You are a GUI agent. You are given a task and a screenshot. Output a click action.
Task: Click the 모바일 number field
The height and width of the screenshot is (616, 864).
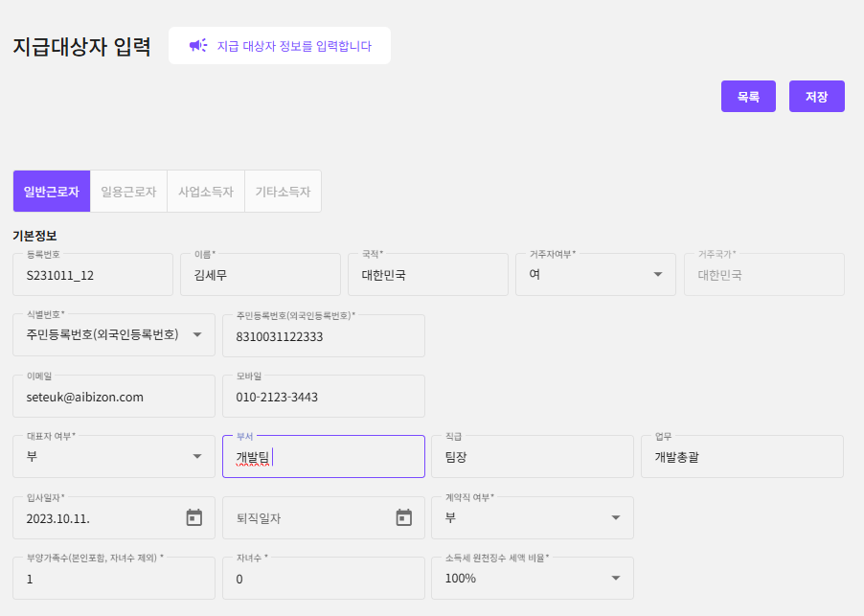[323, 397]
